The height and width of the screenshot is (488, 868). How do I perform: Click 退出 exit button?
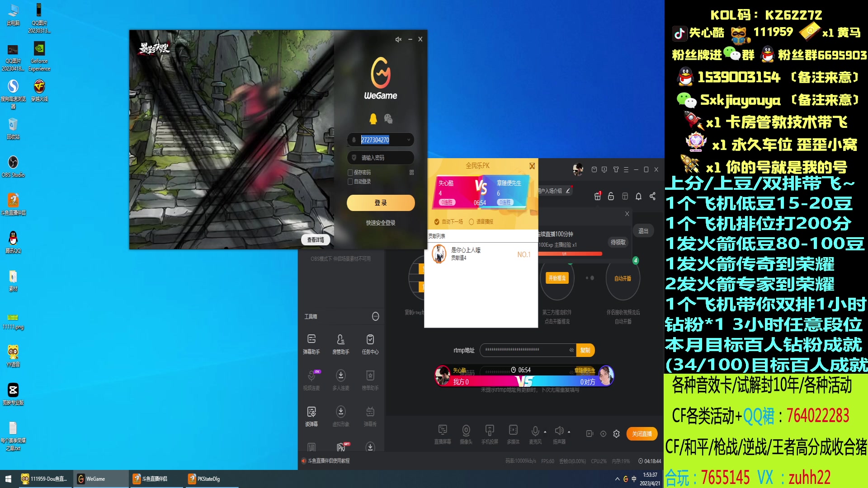click(643, 231)
